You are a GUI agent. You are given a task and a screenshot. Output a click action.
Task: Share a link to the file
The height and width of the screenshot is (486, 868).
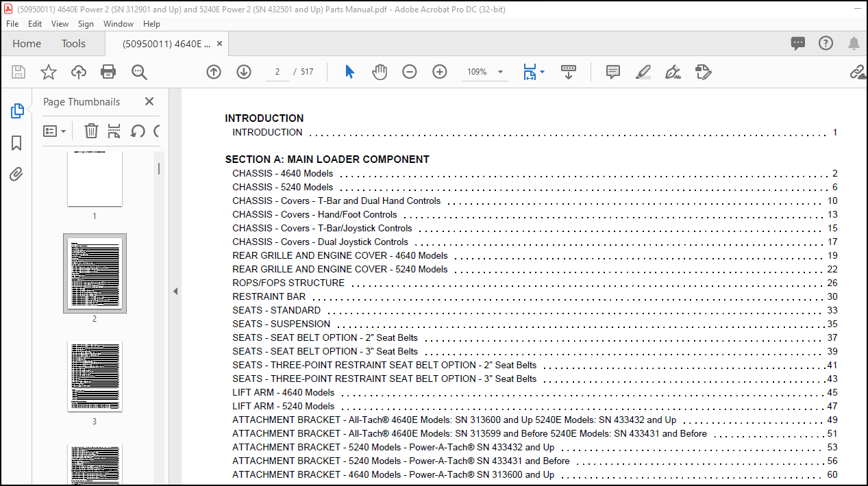858,72
